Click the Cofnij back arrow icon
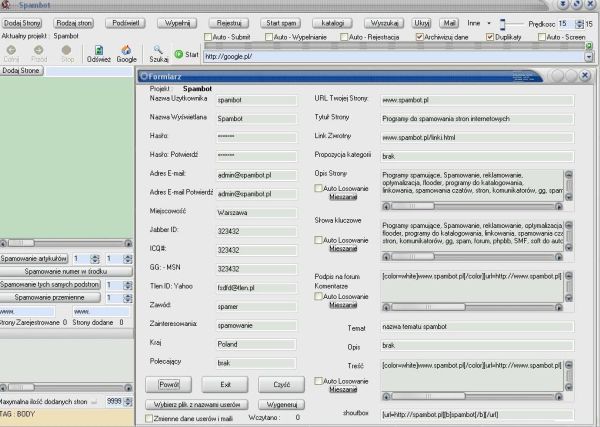600x427 pixels. click(x=11, y=50)
